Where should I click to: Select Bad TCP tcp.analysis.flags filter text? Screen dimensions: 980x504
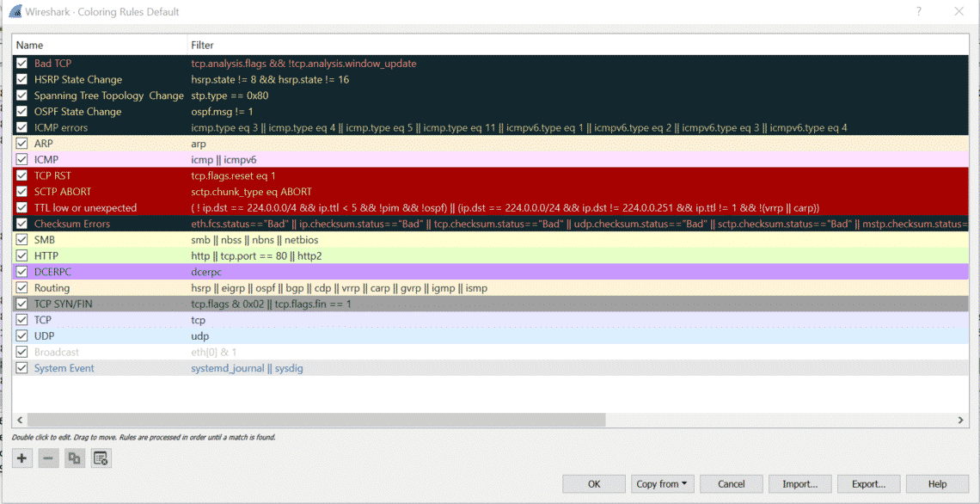(303, 63)
